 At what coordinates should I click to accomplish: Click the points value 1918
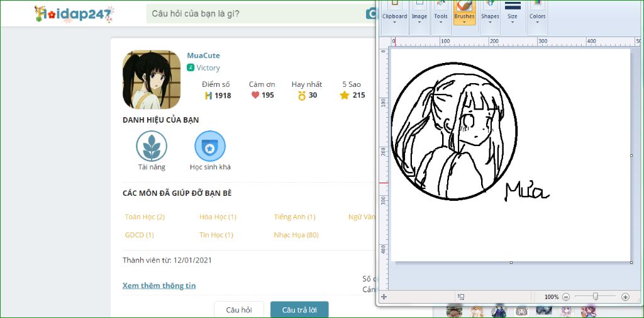click(x=223, y=96)
